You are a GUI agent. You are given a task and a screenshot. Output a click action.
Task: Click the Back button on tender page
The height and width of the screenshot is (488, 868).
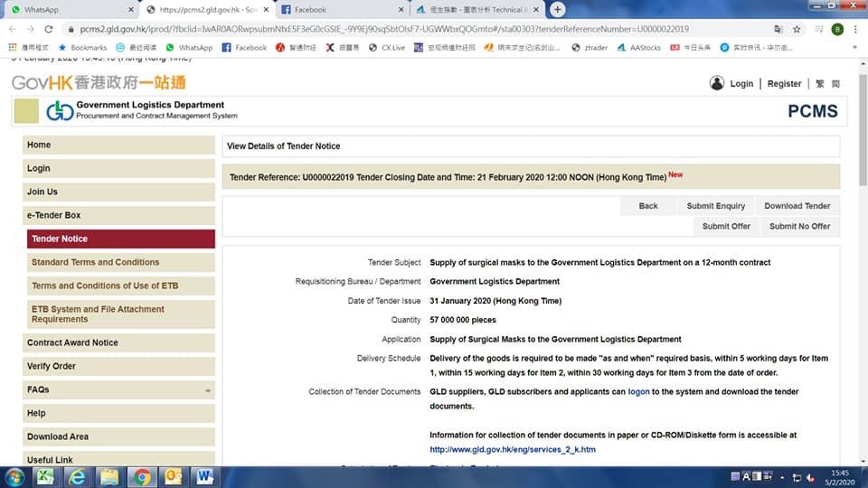(647, 206)
